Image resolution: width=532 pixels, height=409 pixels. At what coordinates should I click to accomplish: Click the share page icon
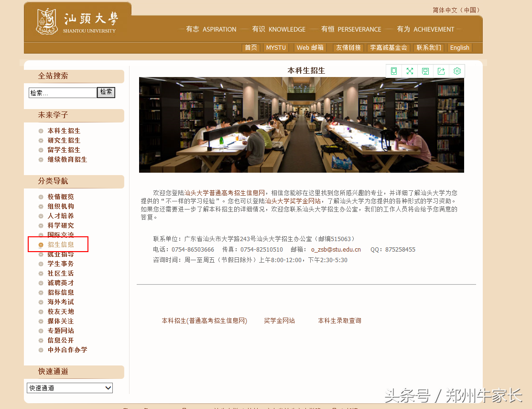click(x=441, y=71)
